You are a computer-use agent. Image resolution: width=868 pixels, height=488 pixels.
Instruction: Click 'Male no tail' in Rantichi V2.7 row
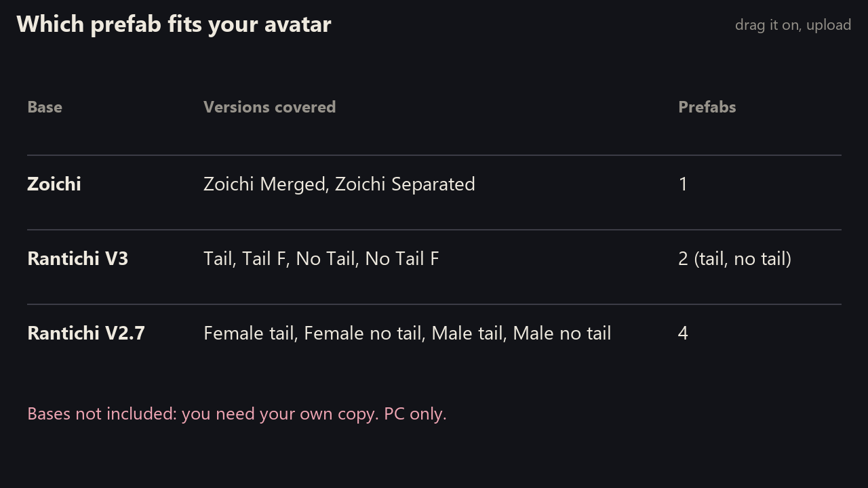562,333
